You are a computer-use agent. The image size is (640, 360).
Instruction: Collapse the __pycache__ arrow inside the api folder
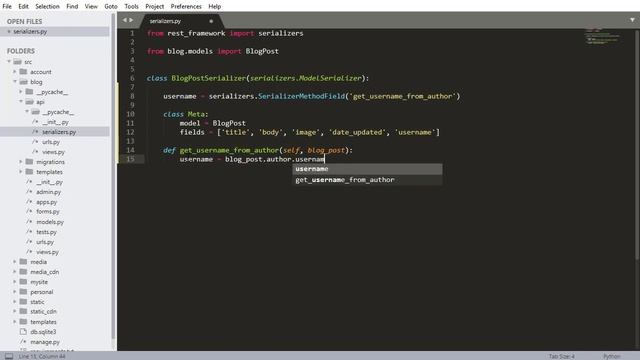click(x=27, y=111)
